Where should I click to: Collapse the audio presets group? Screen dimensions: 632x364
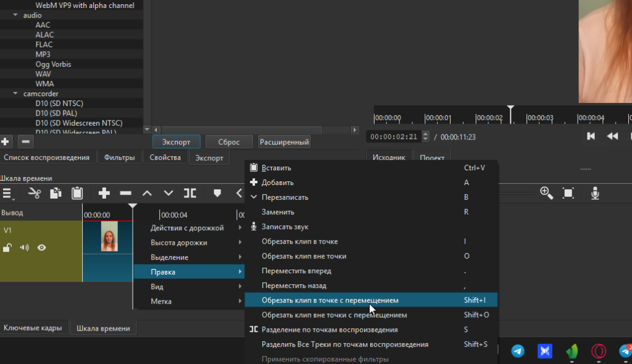pos(15,15)
